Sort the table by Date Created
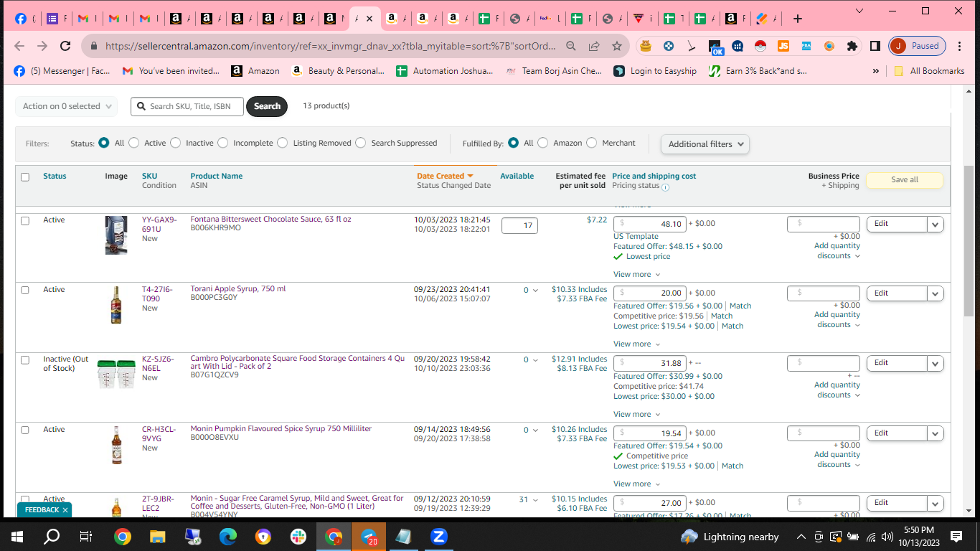The image size is (980, 551). (x=445, y=176)
